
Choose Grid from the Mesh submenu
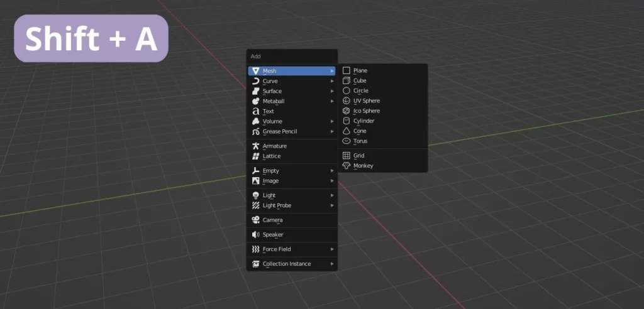[x=383, y=156]
